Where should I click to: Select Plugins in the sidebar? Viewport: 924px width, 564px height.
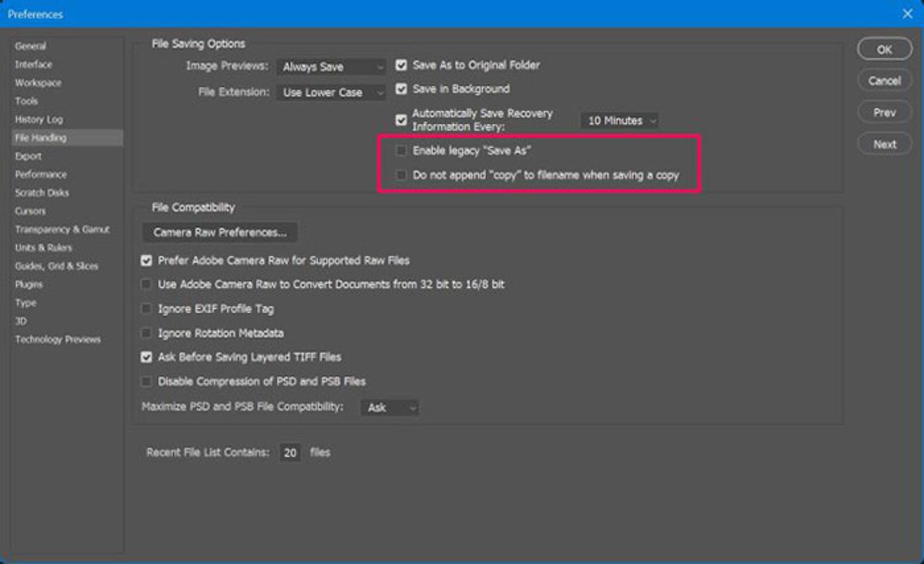[28, 284]
